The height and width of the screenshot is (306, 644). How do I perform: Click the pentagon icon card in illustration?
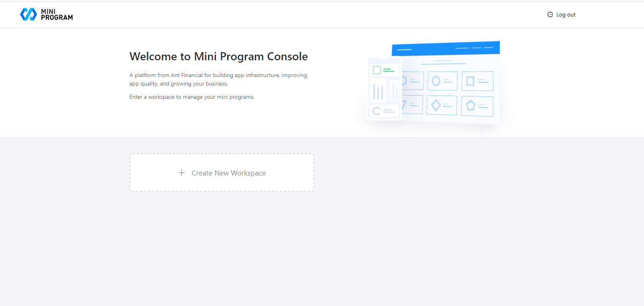tap(477, 106)
